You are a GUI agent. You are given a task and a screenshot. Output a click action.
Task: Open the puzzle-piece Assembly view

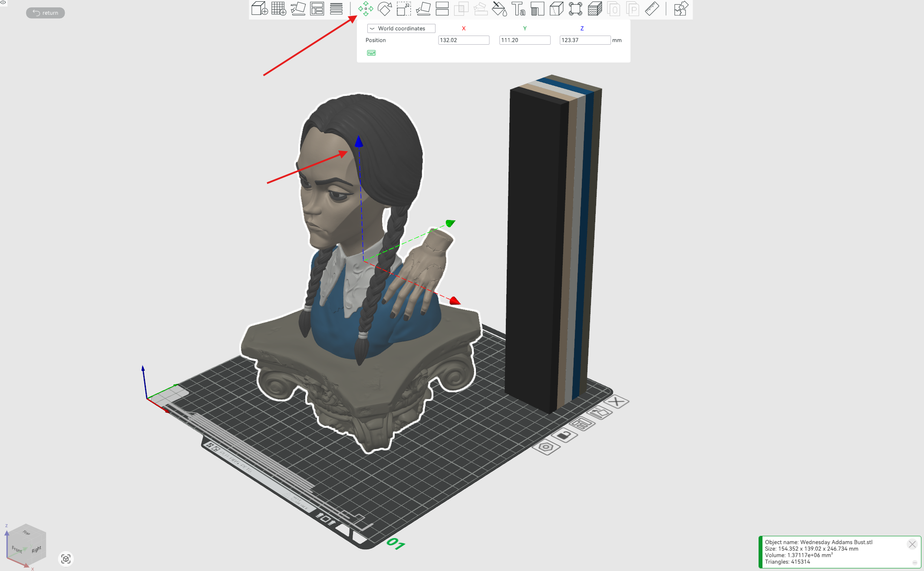pos(680,9)
